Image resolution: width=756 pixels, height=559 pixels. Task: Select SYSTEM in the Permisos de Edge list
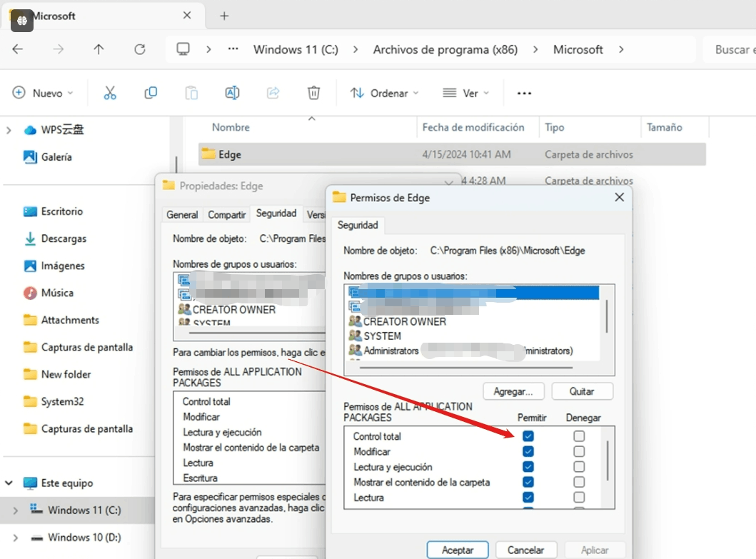(381, 336)
